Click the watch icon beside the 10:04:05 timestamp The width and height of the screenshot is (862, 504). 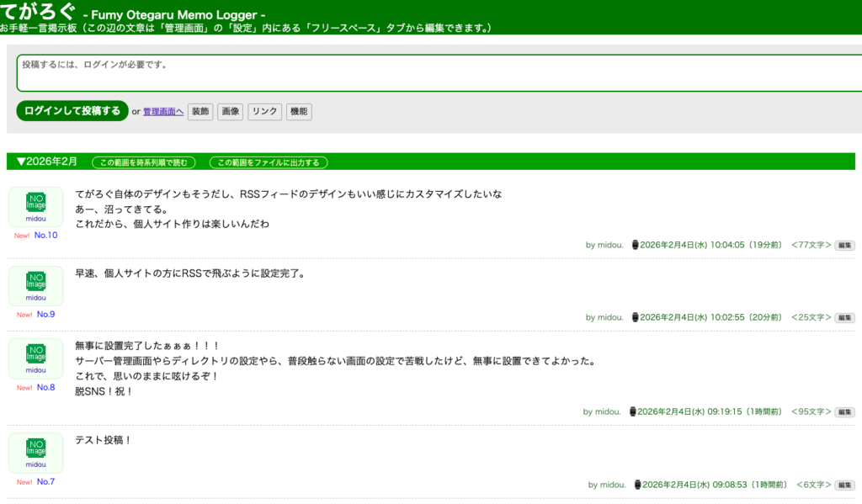635,245
